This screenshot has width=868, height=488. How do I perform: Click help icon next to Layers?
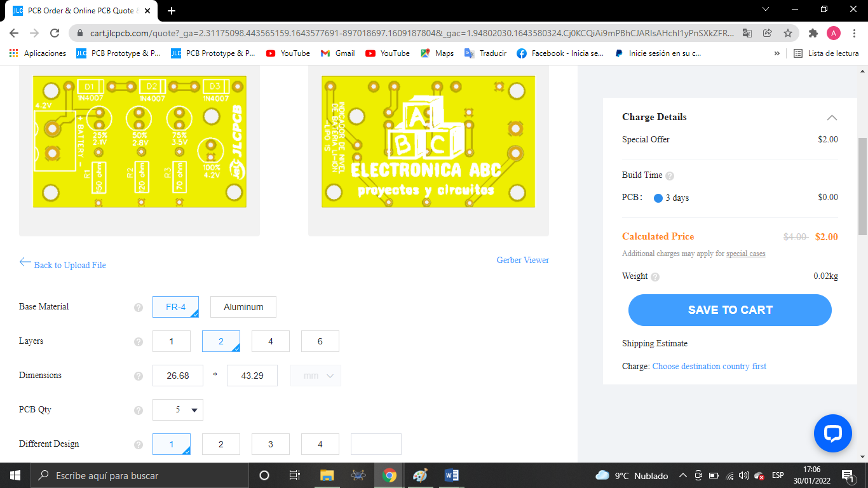pyautogui.click(x=139, y=342)
